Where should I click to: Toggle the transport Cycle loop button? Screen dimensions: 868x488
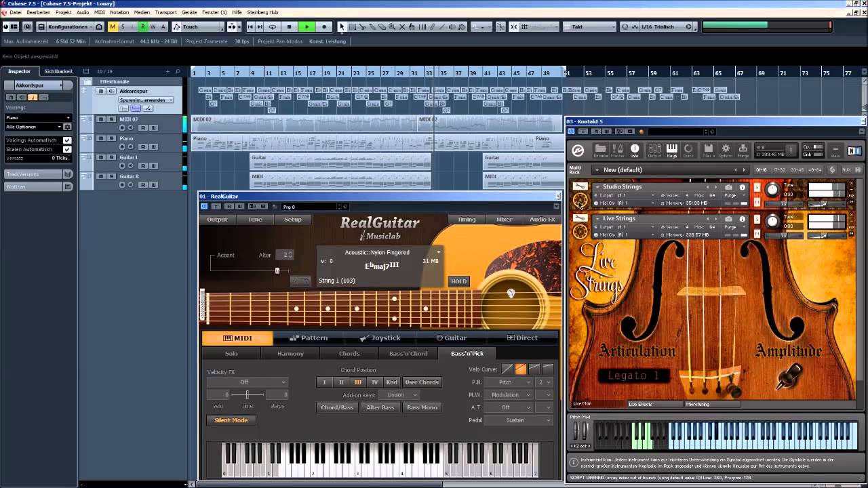tap(273, 27)
